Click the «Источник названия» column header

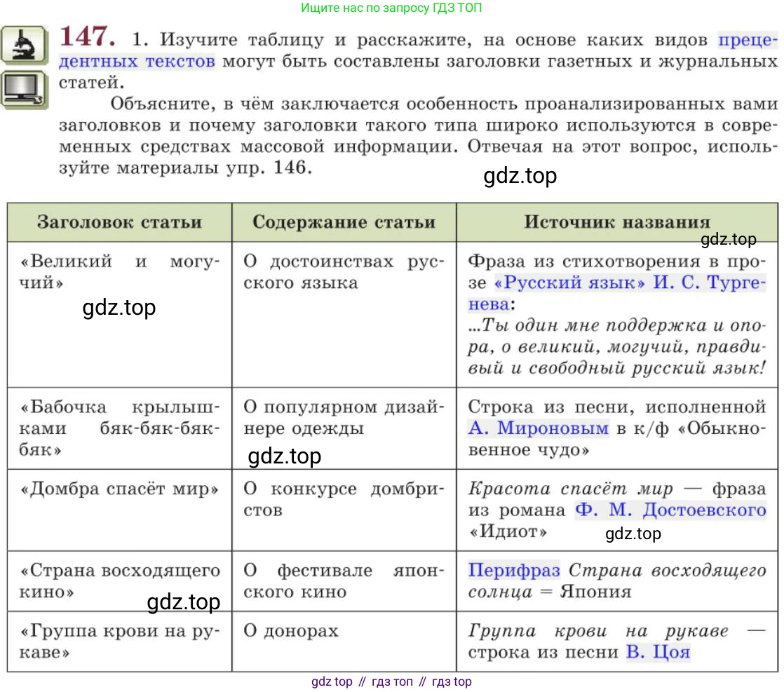[x=617, y=222]
